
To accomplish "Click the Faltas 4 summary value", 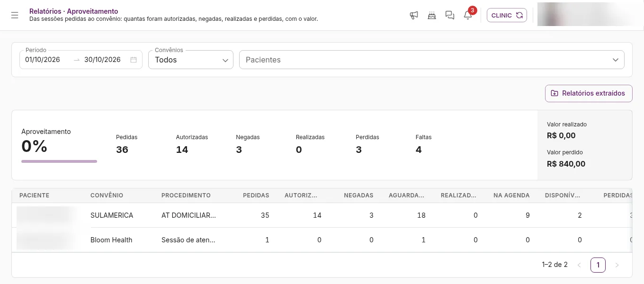I will click(419, 150).
